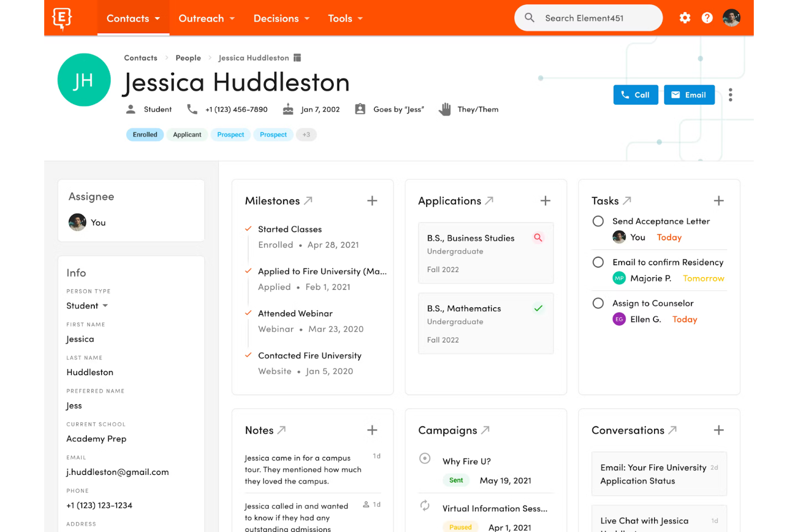798x532 pixels.
Task: Complete the Assign to Counselor task
Action: click(x=598, y=303)
